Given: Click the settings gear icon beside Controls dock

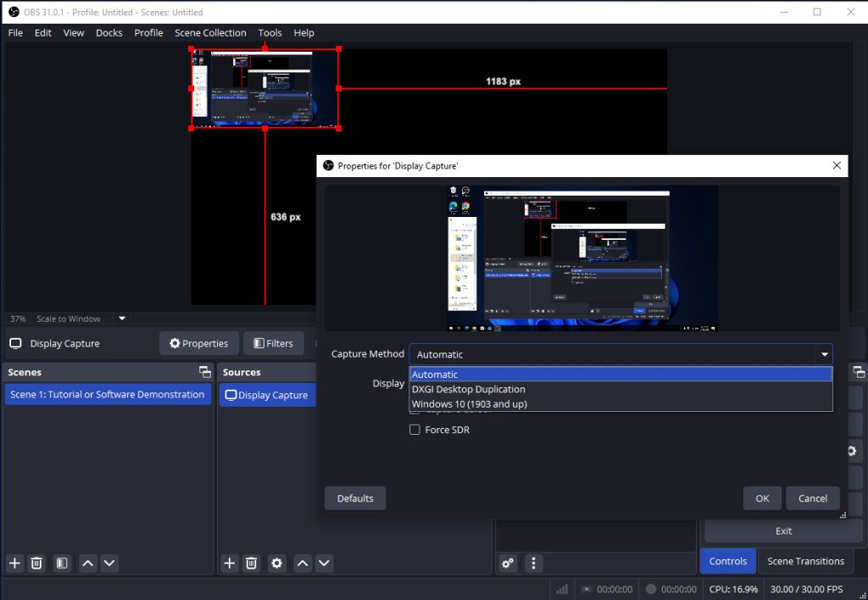Looking at the screenshot, I should point(853,451).
